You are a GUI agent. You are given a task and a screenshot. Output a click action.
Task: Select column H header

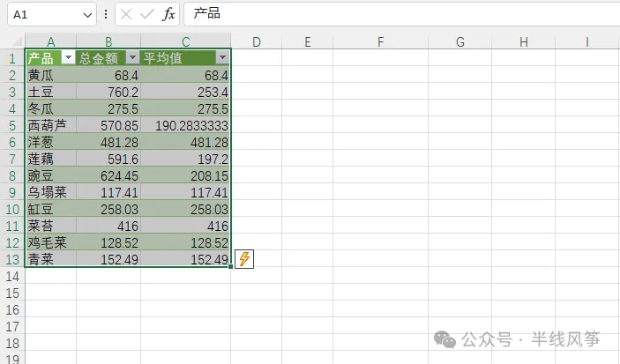524,41
